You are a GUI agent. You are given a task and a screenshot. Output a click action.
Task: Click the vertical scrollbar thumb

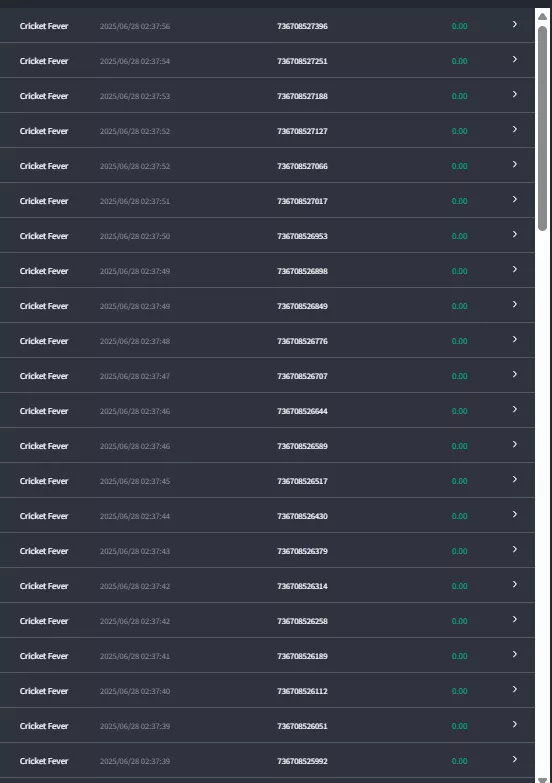(x=543, y=128)
